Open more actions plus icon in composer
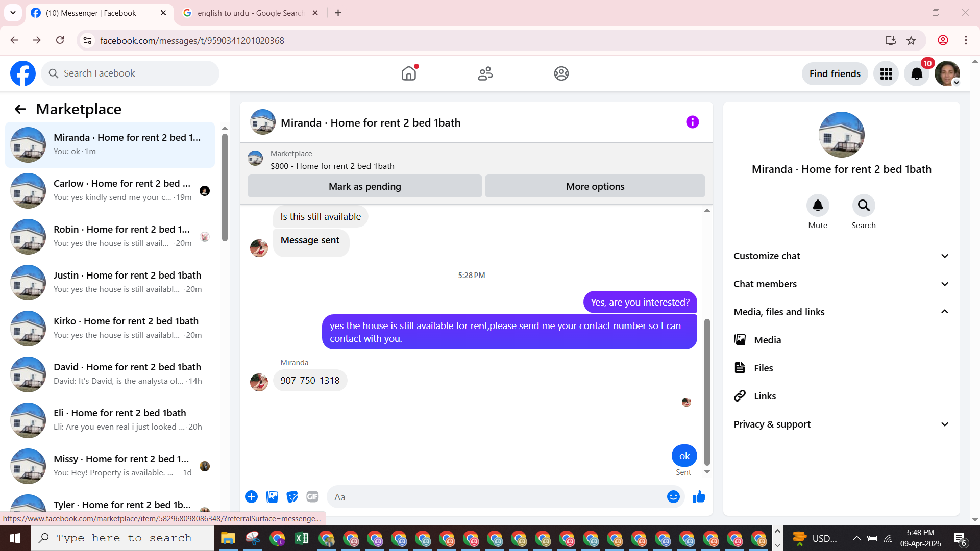Viewport: 980px width, 551px height. (x=251, y=497)
